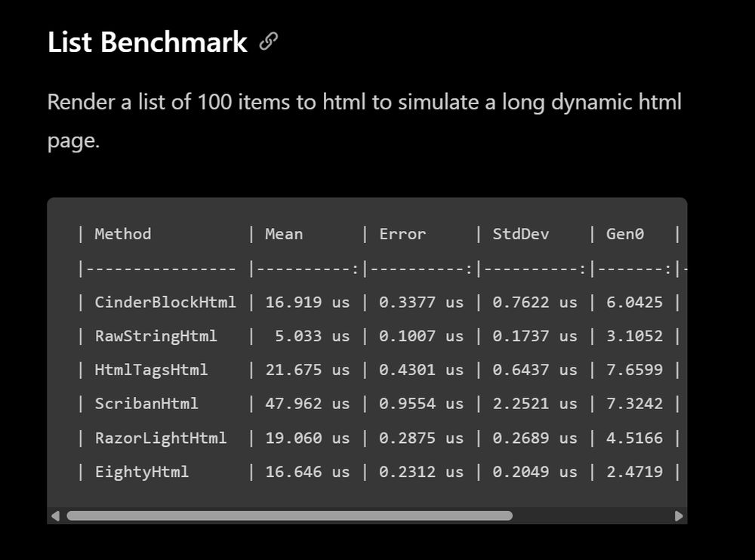Click the right scroll arrow of the table
Image resolution: width=755 pixels, height=560 pixels.
click(679, 515)
